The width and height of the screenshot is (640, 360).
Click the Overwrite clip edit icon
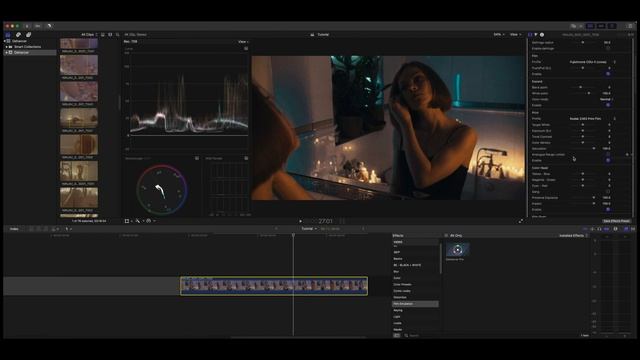click(53, 229)
